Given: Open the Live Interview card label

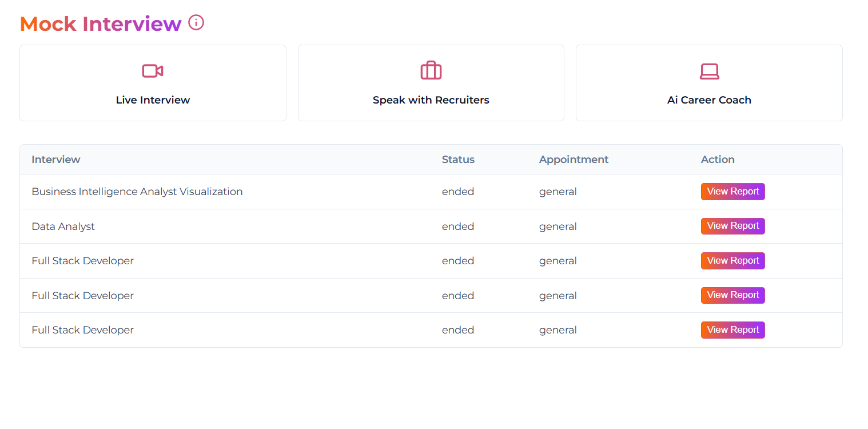Looking at the screenshot, I should click(153, 100).
